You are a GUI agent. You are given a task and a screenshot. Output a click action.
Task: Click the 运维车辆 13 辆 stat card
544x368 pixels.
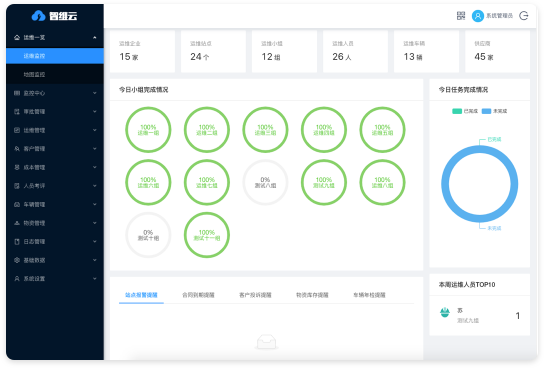click(426, 51)
